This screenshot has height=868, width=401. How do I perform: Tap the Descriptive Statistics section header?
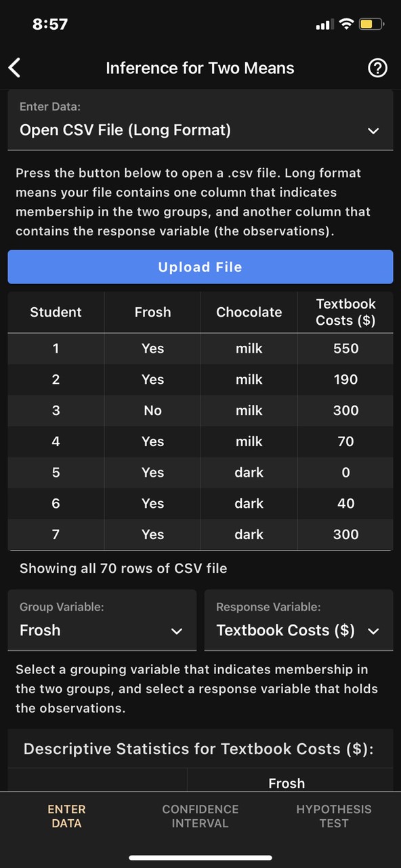coord(200,749)
